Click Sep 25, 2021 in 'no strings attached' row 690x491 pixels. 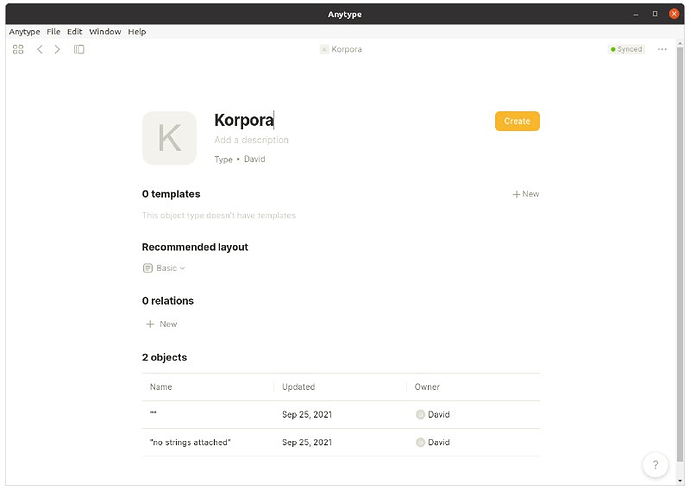pyautogui.click(x=307, y=442)
